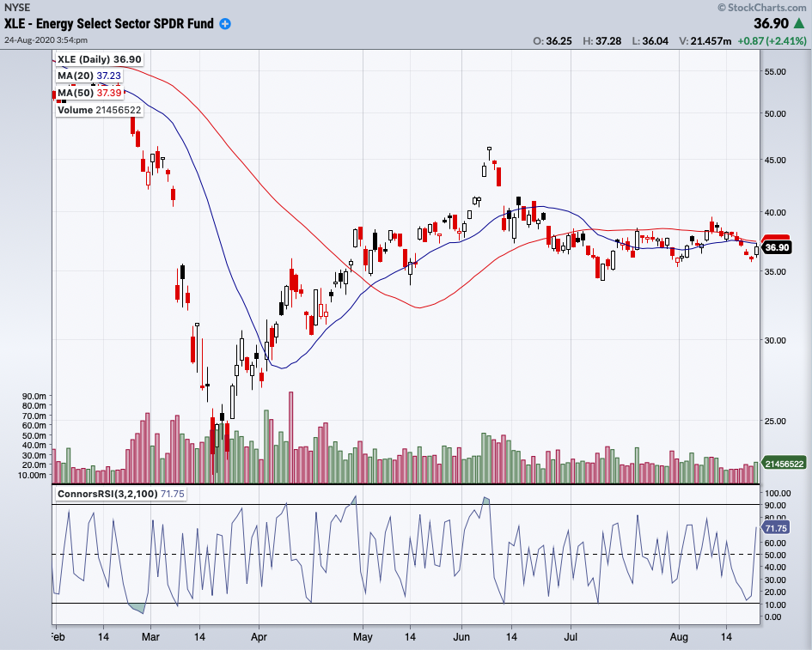Screen dimensions: 812x650
Task: Click the Aug label on the date axis
Action: pos(679,638)
